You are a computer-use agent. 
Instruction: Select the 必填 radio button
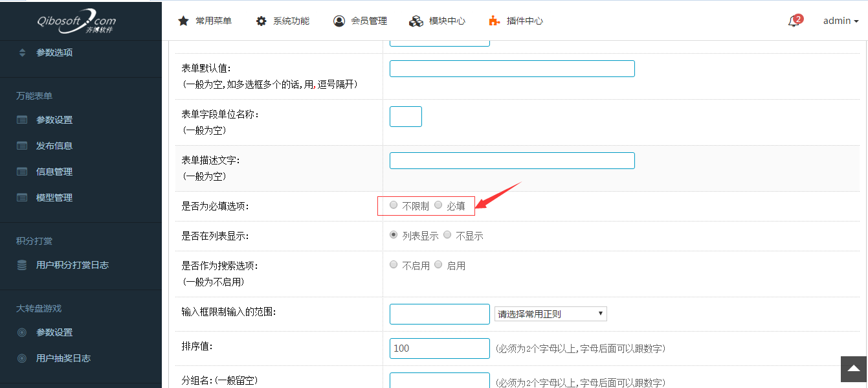pyautogui.click(x=438, y=205)
